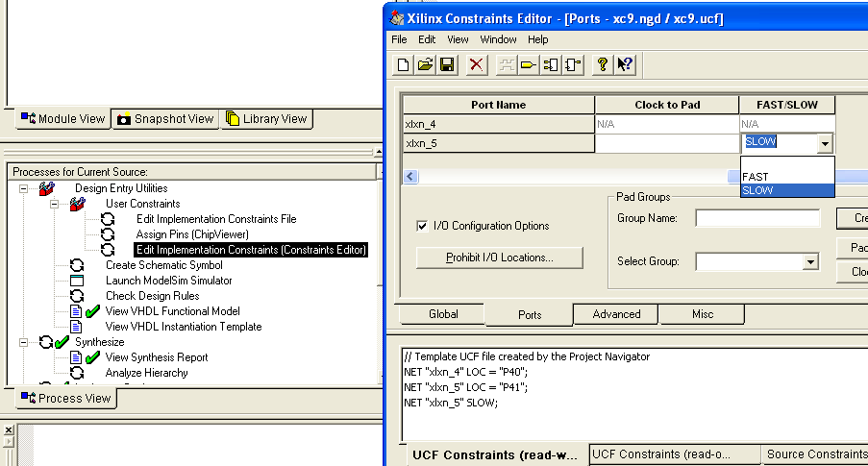The image size is (868, 466).
Task: Click the Design Entry Utilities toolbox icon
Action: click(46, 188)
